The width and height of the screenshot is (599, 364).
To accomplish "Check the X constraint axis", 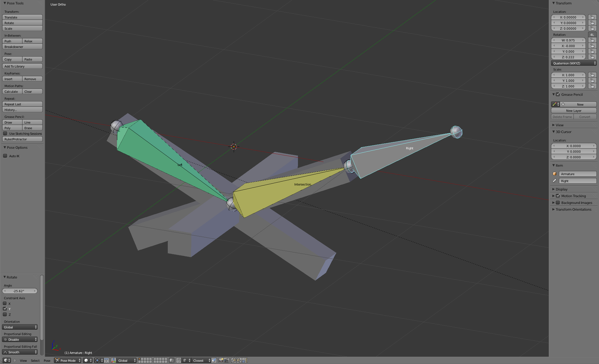I will [x=5, y=303].
